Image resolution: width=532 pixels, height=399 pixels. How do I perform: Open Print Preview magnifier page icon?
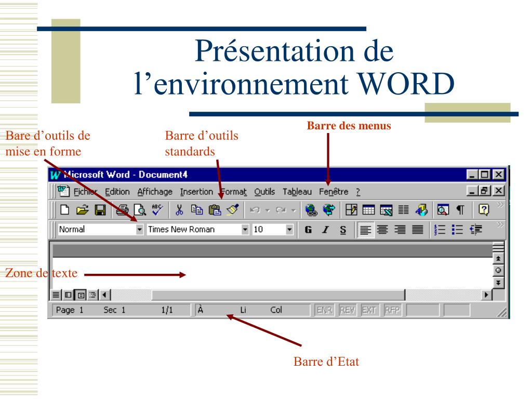140,210
